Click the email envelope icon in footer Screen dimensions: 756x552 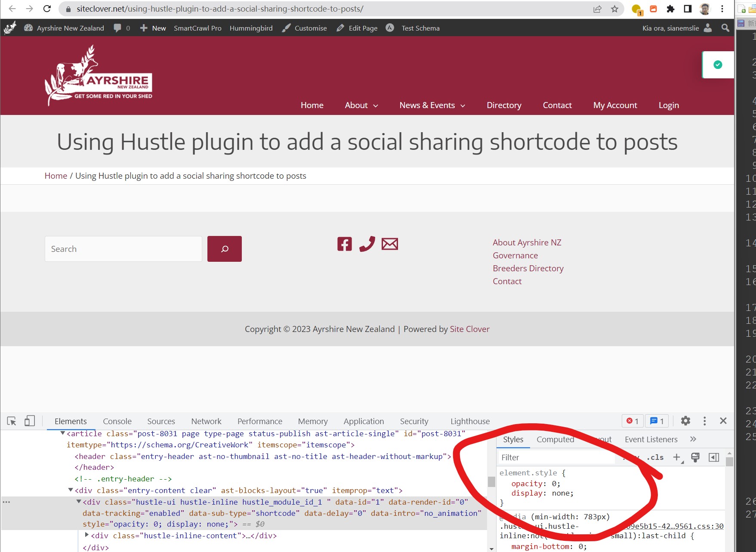(390, 244)
